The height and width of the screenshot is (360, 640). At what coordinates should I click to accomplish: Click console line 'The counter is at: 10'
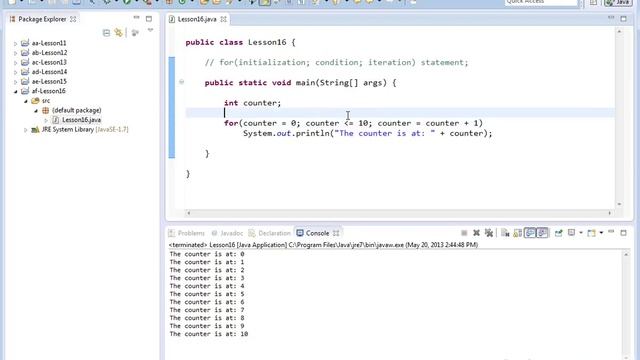click(209, 334)
